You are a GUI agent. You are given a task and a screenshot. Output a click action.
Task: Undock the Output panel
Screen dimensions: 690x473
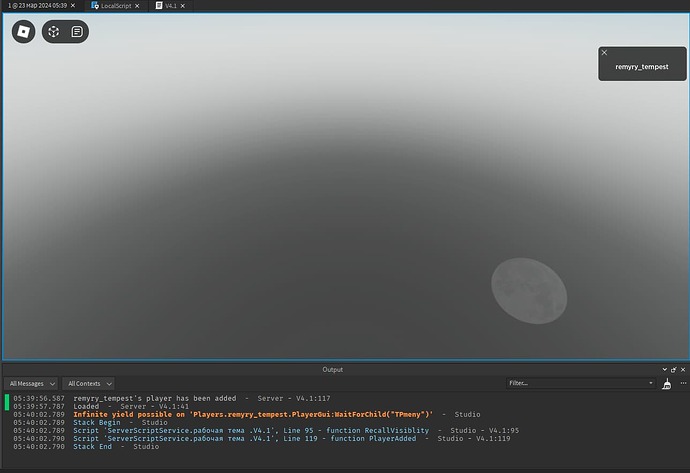click(673, 369)
